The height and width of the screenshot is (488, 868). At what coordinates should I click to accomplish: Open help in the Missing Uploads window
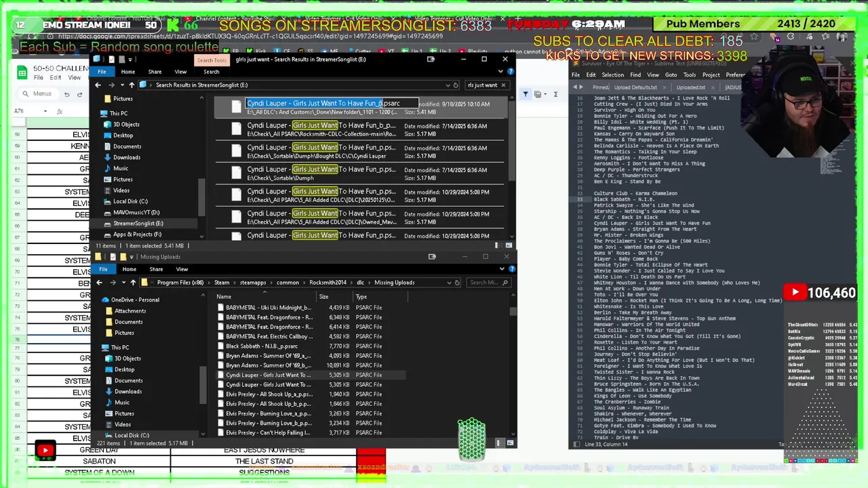click(512, 269)
